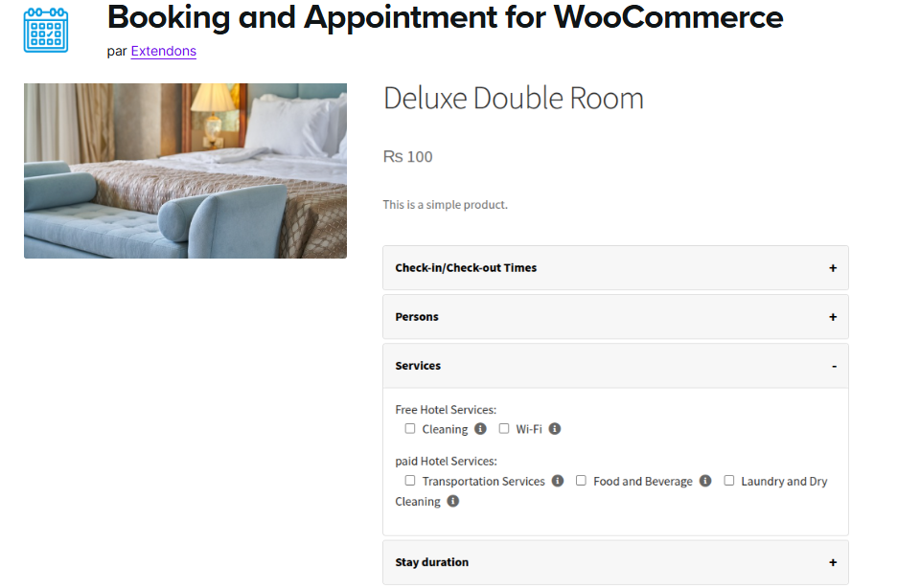View Laundry and Dry Cleaning info icon
The image size is (897, 588).
[x=453, y=501]
